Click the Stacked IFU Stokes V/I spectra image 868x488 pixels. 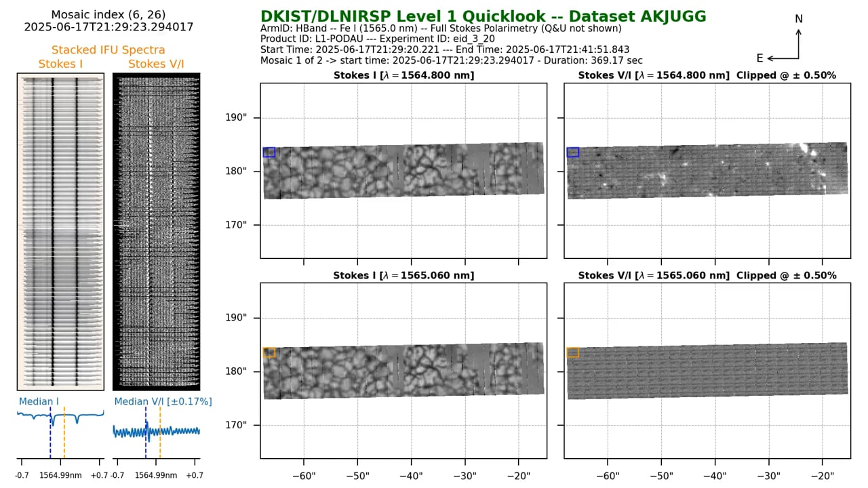click(x=156, y=232)
